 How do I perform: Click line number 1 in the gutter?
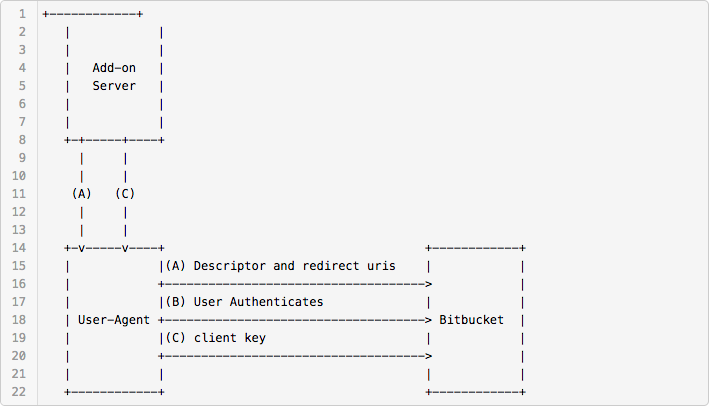22,14
